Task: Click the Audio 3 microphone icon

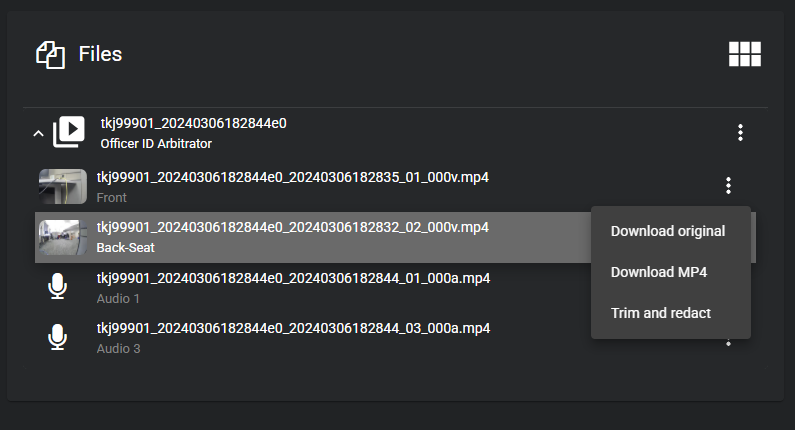Action: point(58,338)
